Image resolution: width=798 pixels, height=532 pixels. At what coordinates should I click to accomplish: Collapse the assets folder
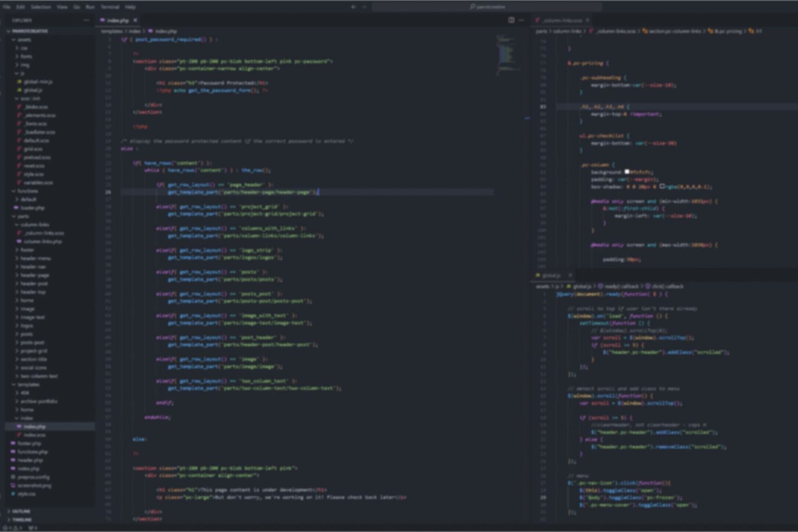tap(24, 39)
